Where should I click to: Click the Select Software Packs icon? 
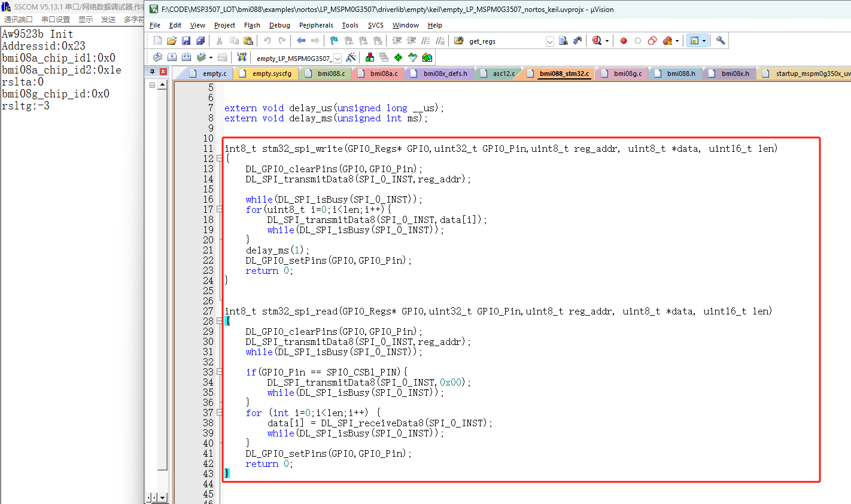coord(412,57)
